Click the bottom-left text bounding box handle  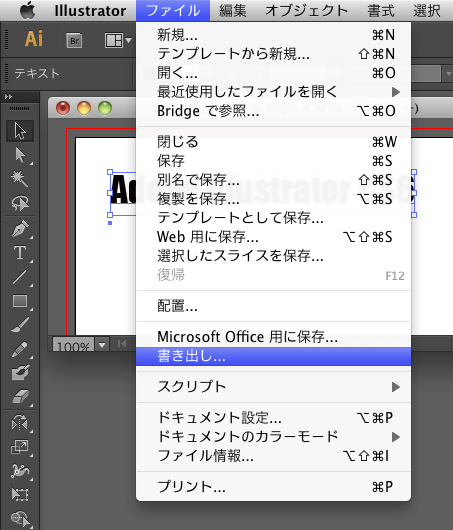pyautogui.click(x=110, y=215)
